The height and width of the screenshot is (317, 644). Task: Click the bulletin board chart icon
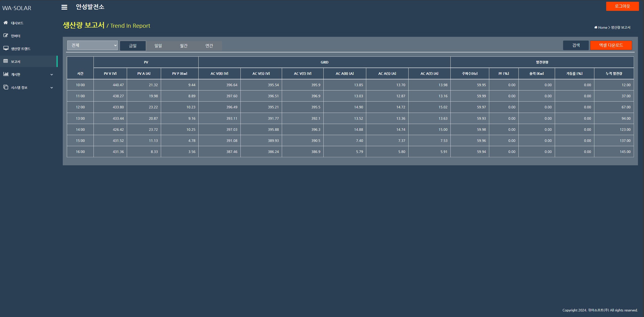click(6, 74)
